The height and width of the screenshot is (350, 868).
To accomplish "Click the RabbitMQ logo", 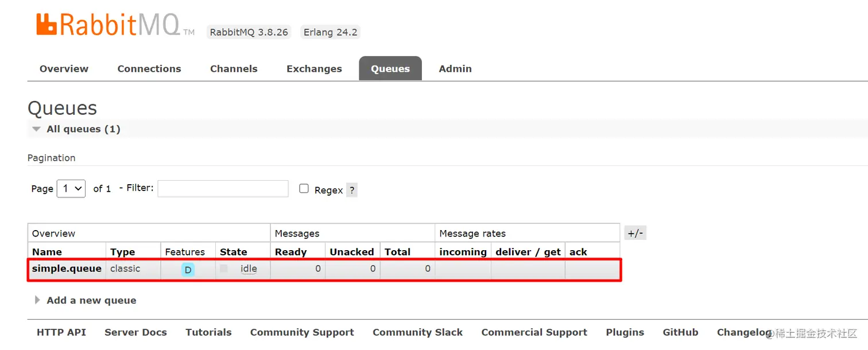I will (x=115, y=24).
